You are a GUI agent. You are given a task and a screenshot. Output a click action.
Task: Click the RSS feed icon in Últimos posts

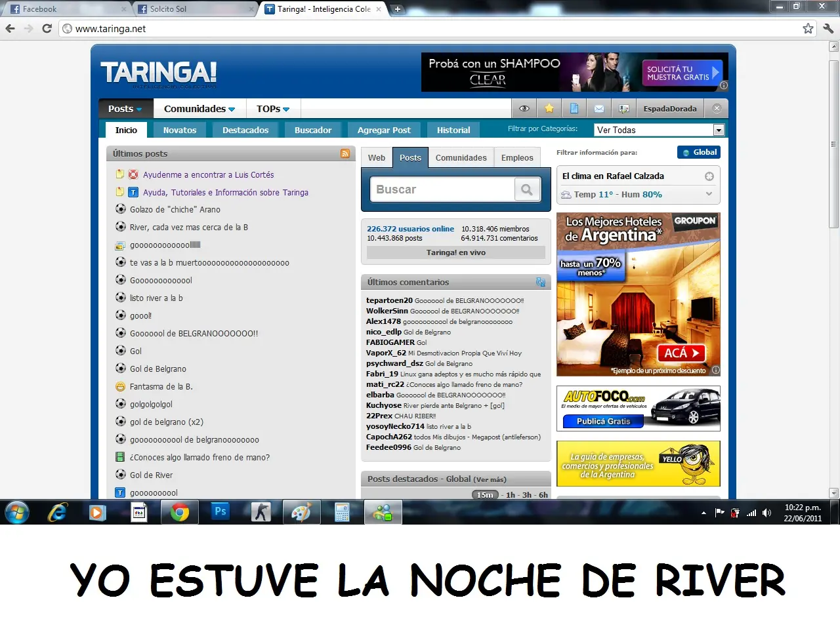(x=345, y=153)
